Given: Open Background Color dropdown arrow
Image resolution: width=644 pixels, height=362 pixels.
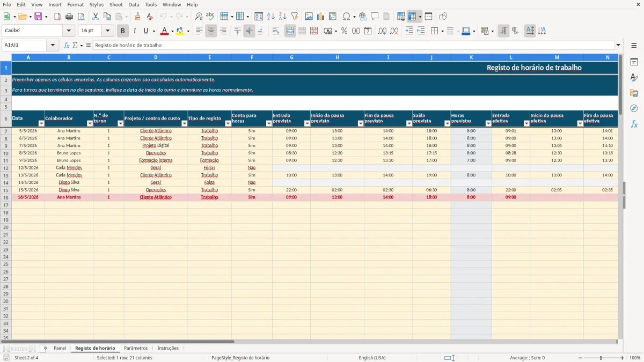Looking at the screenshot, I should click(x=188, y=31).
